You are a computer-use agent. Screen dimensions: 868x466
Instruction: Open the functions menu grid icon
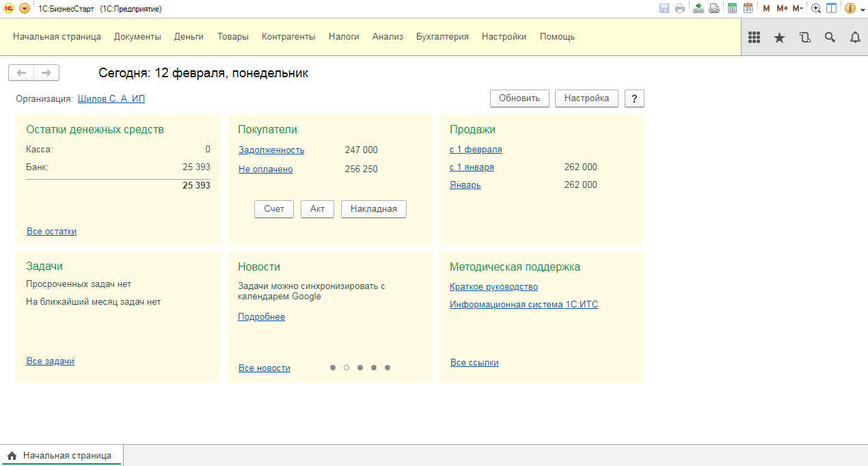click(754, 38)
